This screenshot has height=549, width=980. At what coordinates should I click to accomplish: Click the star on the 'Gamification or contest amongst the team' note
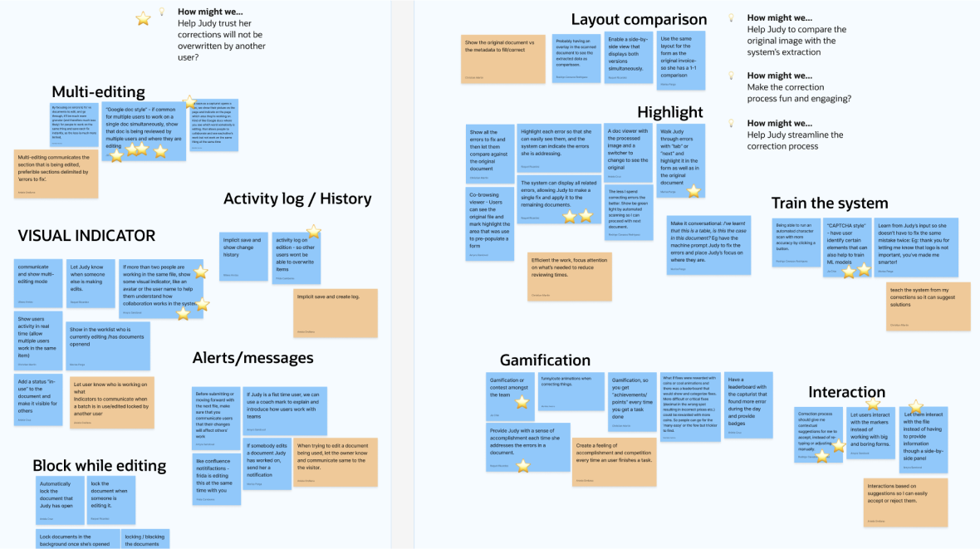click(522, 402)
